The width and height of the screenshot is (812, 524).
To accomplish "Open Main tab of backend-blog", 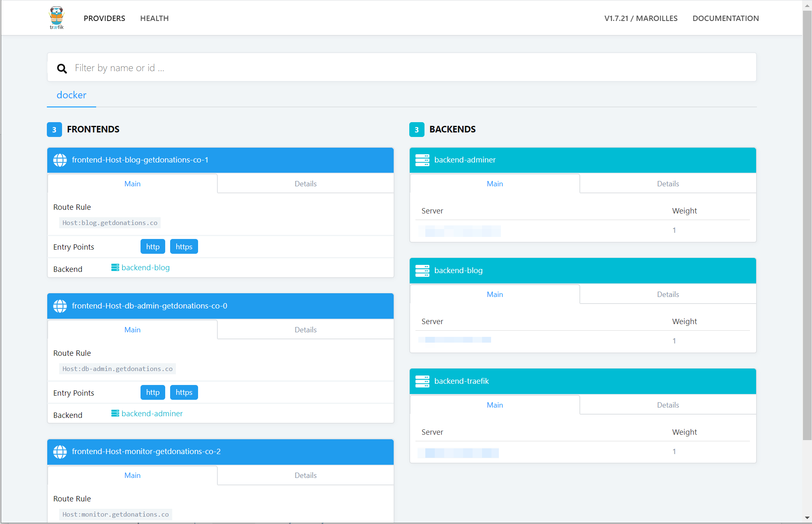I will point(495,294).
